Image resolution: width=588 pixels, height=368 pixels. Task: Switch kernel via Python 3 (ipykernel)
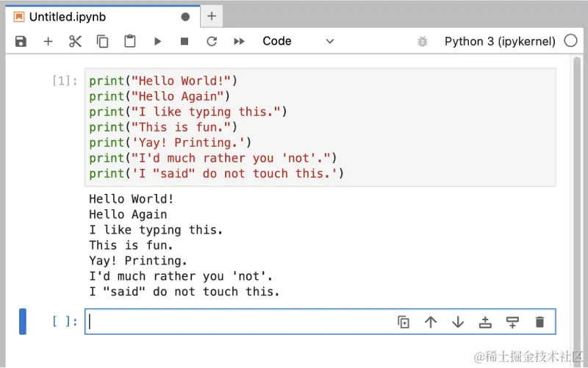tap(500, 41)
